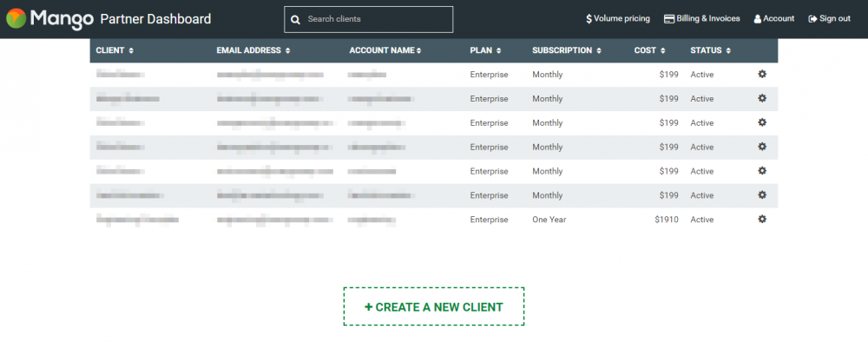
Task: Open the gear settings of the sixth client row
Action: (762, 194)
